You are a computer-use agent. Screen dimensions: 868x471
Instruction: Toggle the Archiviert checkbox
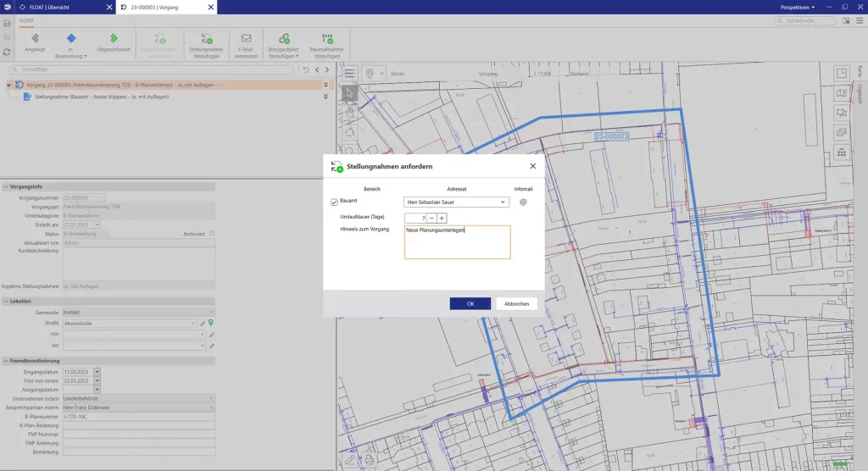tap(212, 234)
